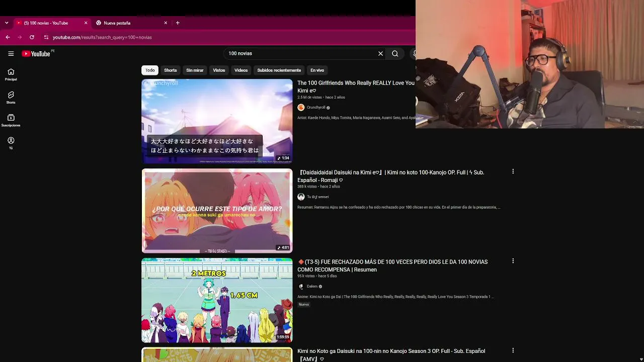644x362 pixels.
Task: Open 'Kimi no Koto ga Daisuki' Season 3 OP title
Action: (391, 355)
